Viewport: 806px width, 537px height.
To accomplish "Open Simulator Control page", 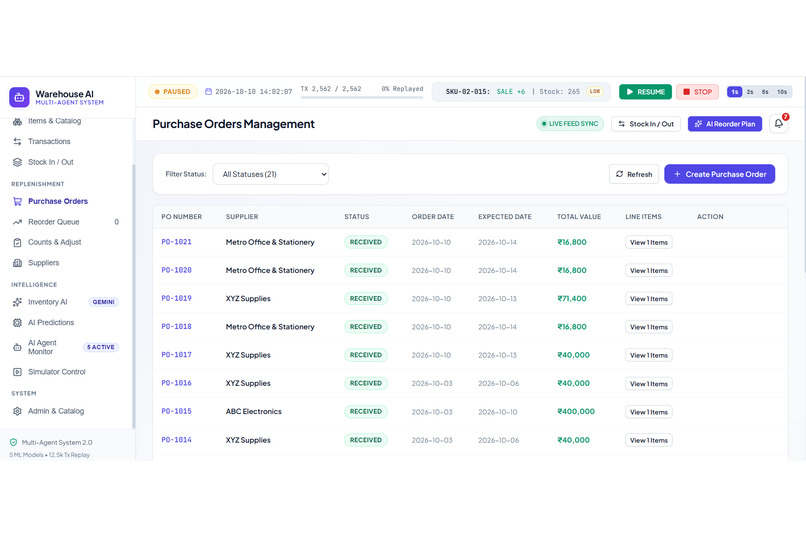I will [x=57, y=372].
